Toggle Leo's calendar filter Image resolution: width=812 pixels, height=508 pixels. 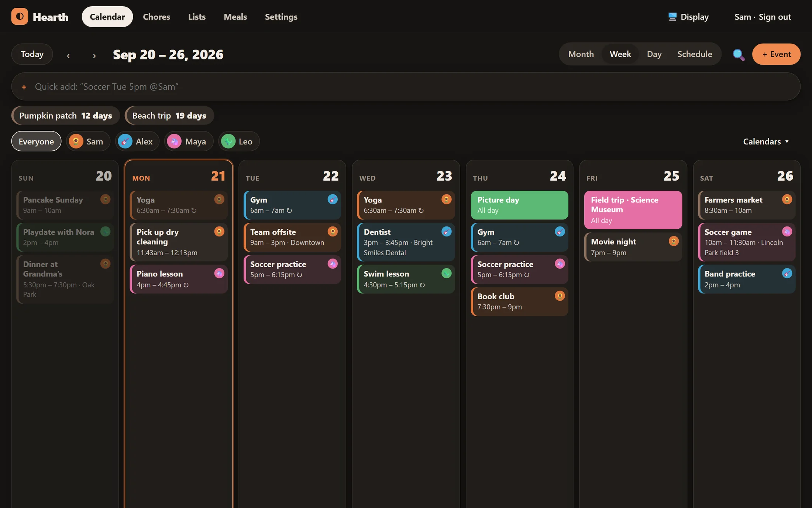(x=239, y=141)
